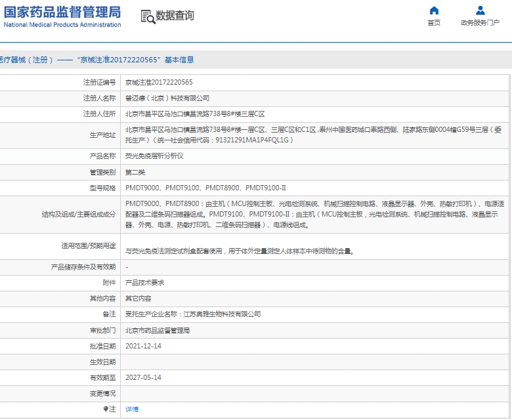
Task: Open the 政务服务门户 user portal icon
Action: (x=480, y=10)
